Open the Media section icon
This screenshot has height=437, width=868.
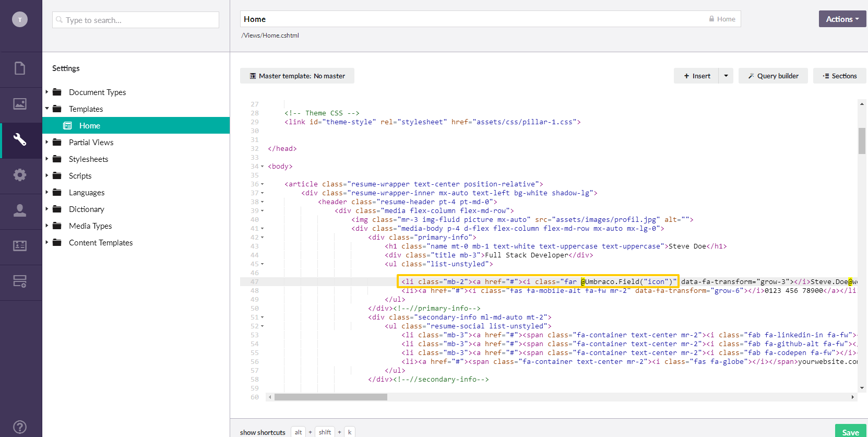coord(20,104)
